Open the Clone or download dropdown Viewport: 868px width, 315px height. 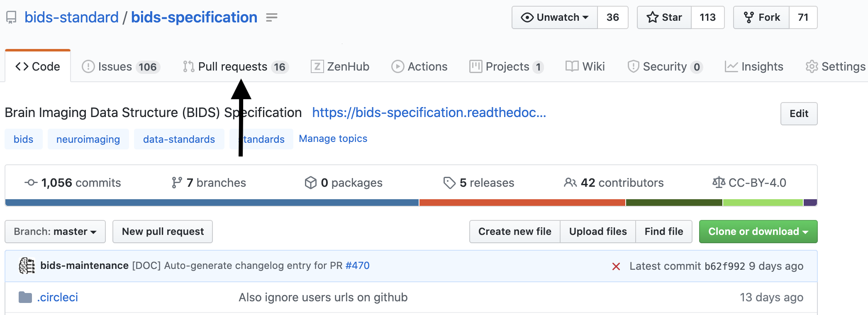758,232
